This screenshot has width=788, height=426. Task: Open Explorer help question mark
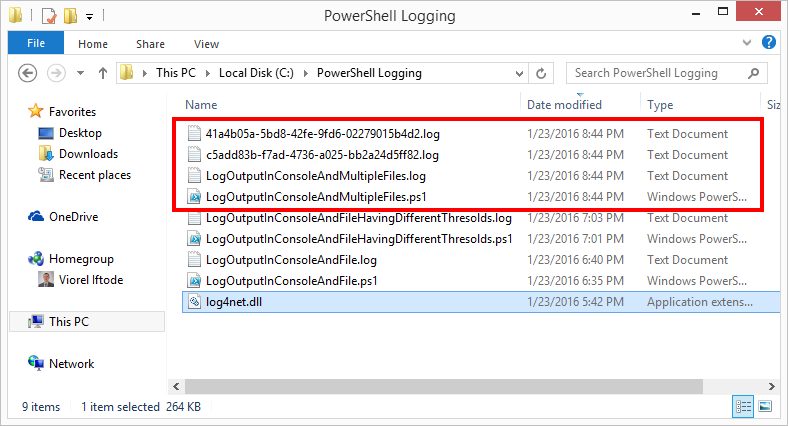pyautogui.click(x=769, y=42)
